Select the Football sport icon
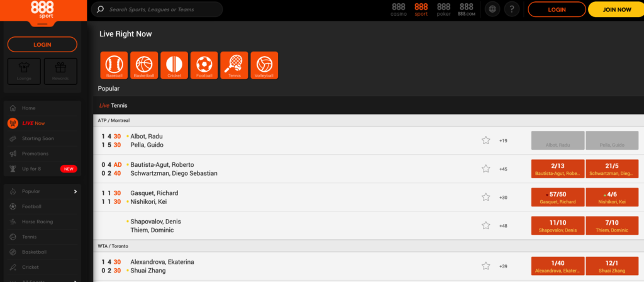The width and height of the screenshot is (644, 282). (204, 65)
